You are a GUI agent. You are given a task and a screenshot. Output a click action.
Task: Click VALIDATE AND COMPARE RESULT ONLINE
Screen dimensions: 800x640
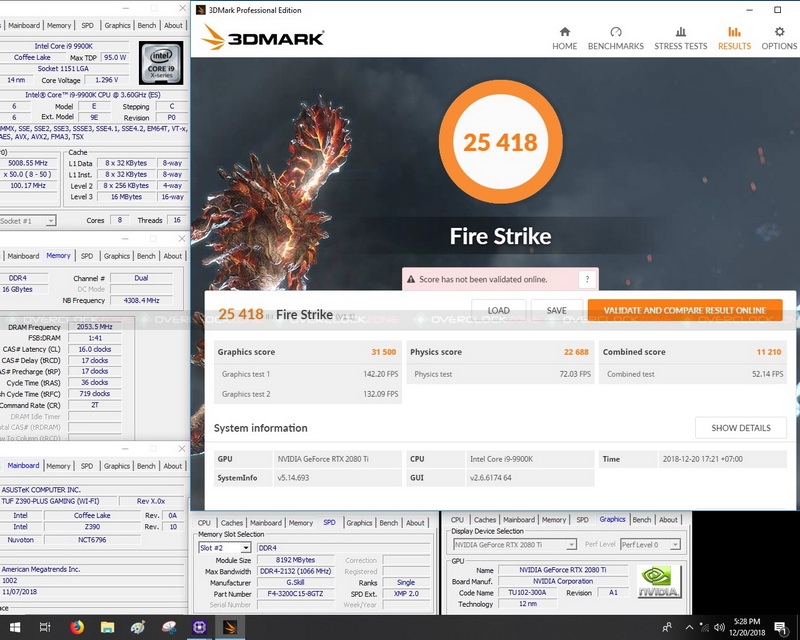pyautogui.click(x=685, y=310)
